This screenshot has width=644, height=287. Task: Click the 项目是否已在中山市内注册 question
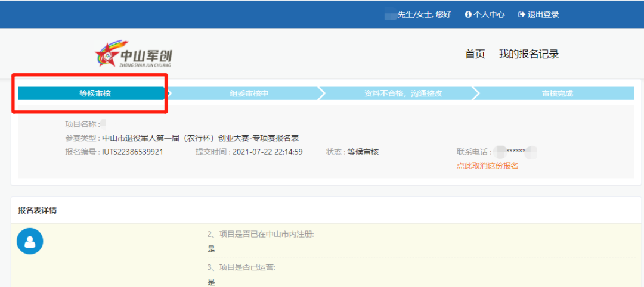(x=261, y=234)
